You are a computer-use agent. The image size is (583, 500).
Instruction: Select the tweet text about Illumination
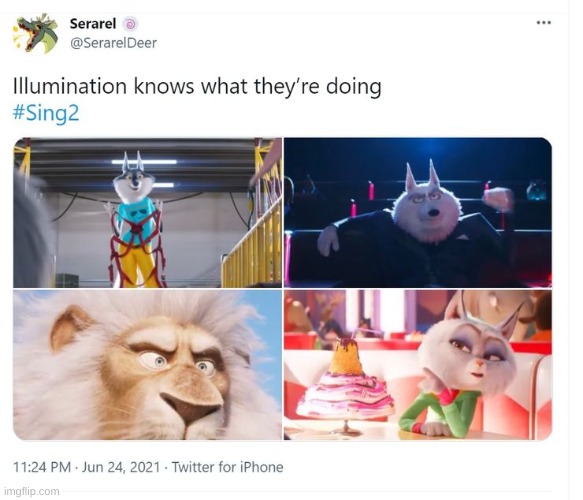click(x=197, y=87)
